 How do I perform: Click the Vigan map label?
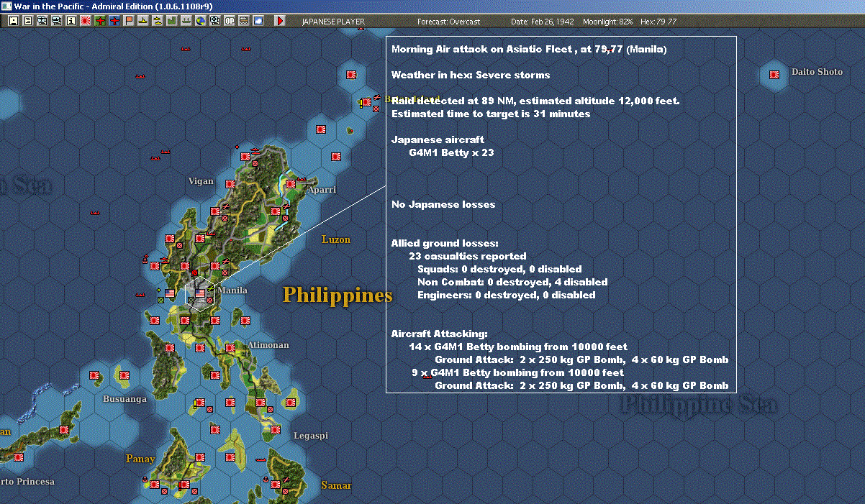pyautogui.click(x=201, y=181)
